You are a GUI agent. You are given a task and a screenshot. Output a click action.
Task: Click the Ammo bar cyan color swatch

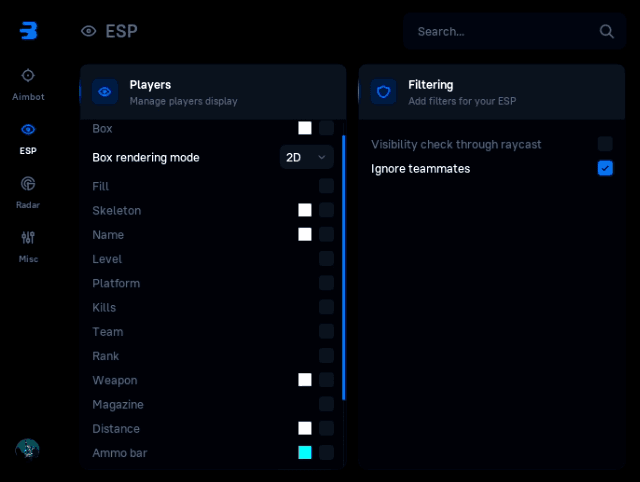point(305,453)
